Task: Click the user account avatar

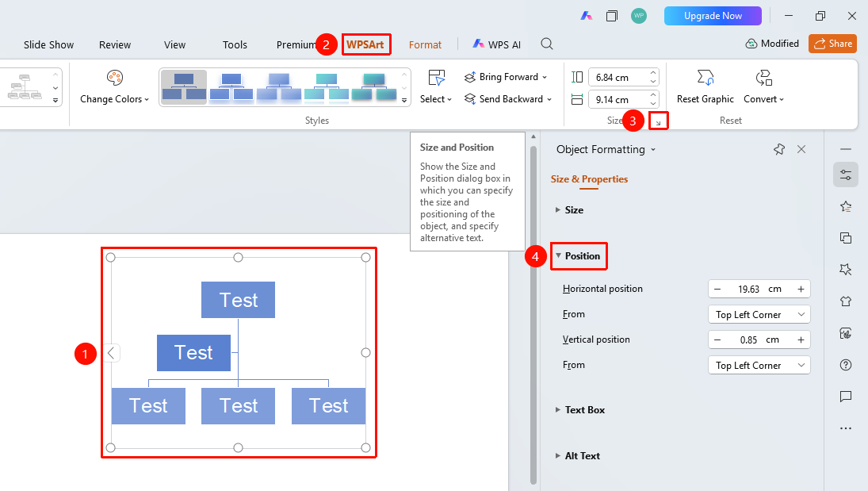Action: point(639,16)
